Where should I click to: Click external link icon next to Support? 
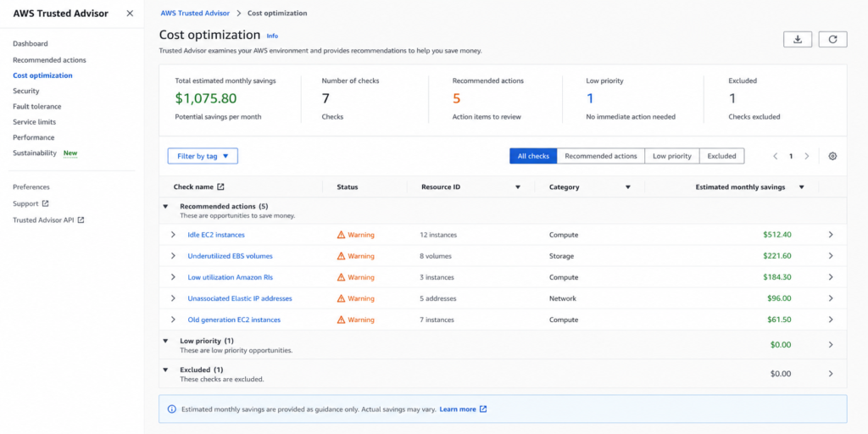(x=46, y=203)
